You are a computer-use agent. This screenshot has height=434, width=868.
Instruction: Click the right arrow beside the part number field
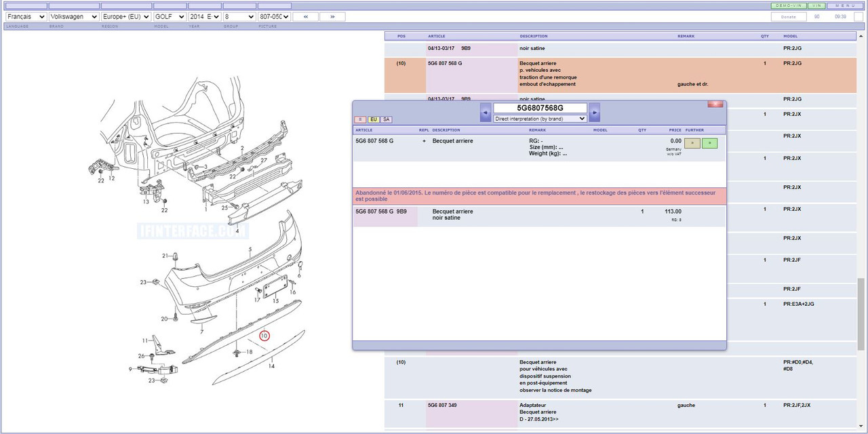click(x=594, y=112)
